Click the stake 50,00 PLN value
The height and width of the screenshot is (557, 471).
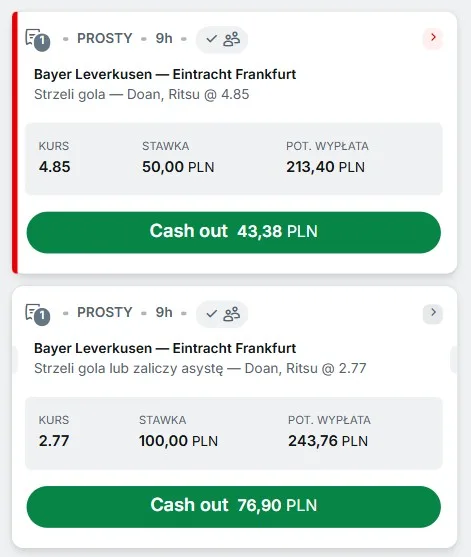(x=178, y=167)
